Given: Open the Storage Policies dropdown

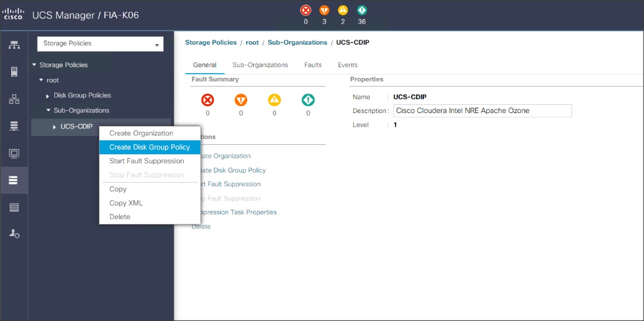Looking at the screenshot, I should pos(100,44).
